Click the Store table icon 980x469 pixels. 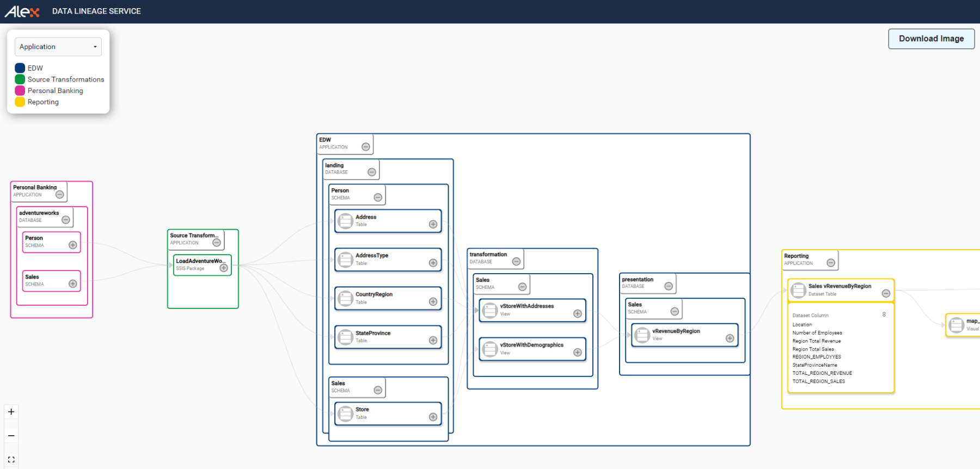click(x=346, y=414)
